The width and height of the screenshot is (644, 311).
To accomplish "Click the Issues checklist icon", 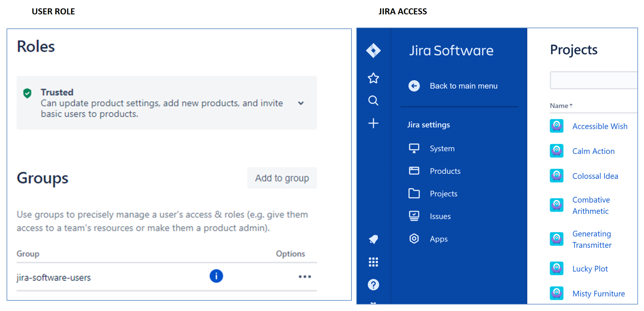I will (x=414, y=216).
